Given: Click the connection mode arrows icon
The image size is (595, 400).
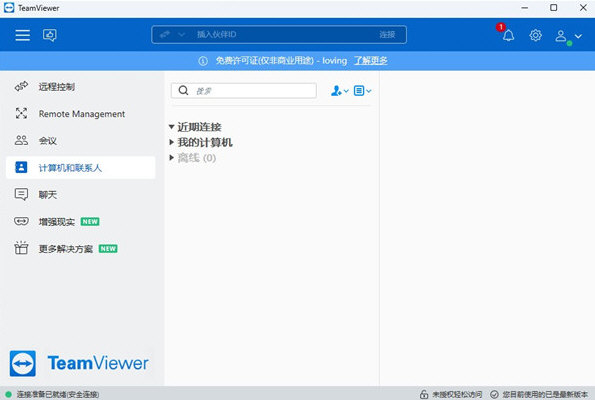Looking at the screenshot, I should point(165,35).
